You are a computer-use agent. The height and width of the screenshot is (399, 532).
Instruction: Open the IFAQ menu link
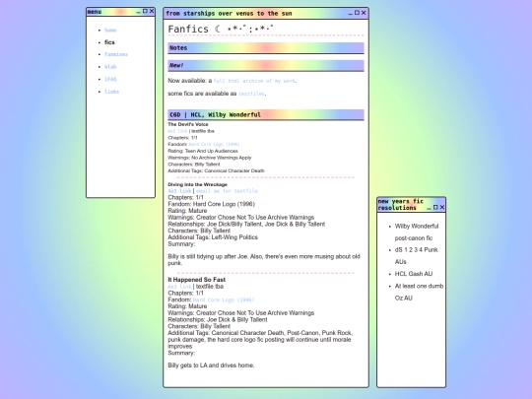pos(110,80)
